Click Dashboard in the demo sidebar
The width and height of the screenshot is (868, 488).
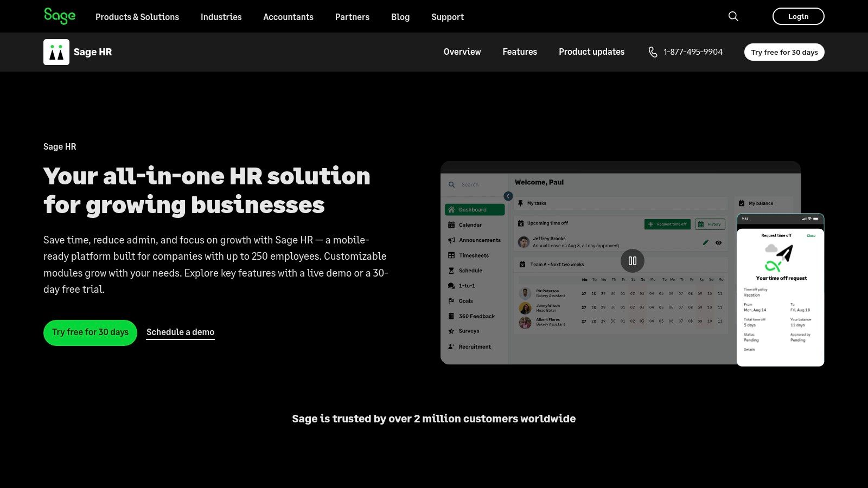click(x=475, y=209)
